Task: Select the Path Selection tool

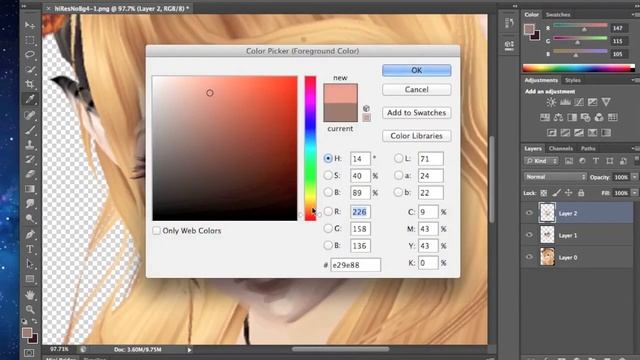Action: coord(30,264)
